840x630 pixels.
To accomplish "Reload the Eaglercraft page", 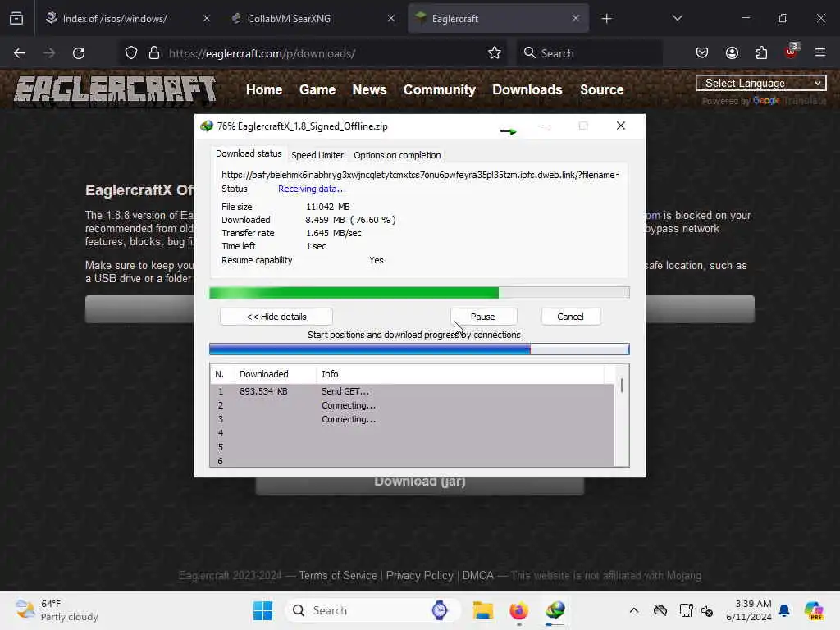I will tap(79, 53).
